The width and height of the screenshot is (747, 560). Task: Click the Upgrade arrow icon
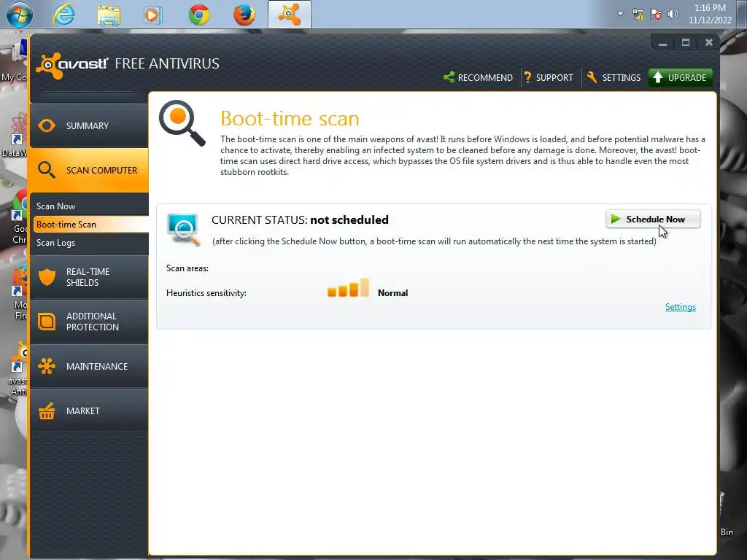(658, 77)
